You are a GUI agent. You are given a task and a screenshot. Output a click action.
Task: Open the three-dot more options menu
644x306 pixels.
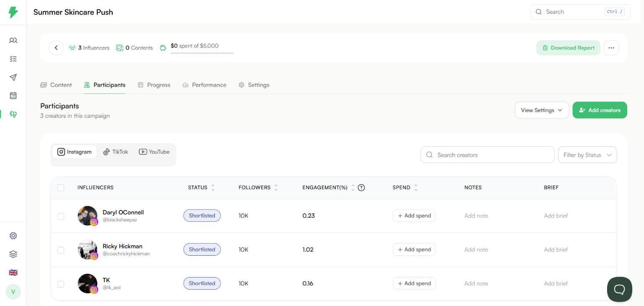[611, 48]
